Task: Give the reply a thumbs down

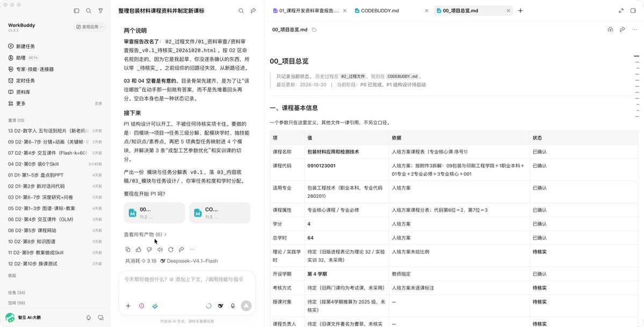Action: tap(149, 249)
